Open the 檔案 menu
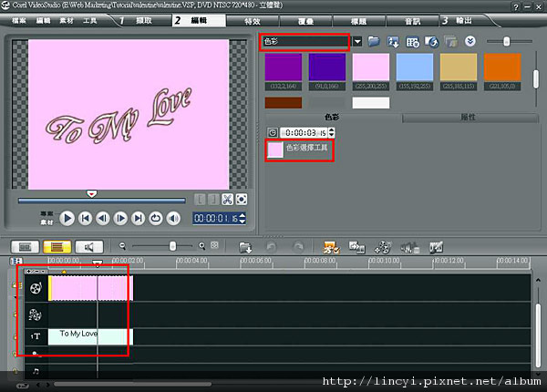547x392 pixels. coord(19,21)
